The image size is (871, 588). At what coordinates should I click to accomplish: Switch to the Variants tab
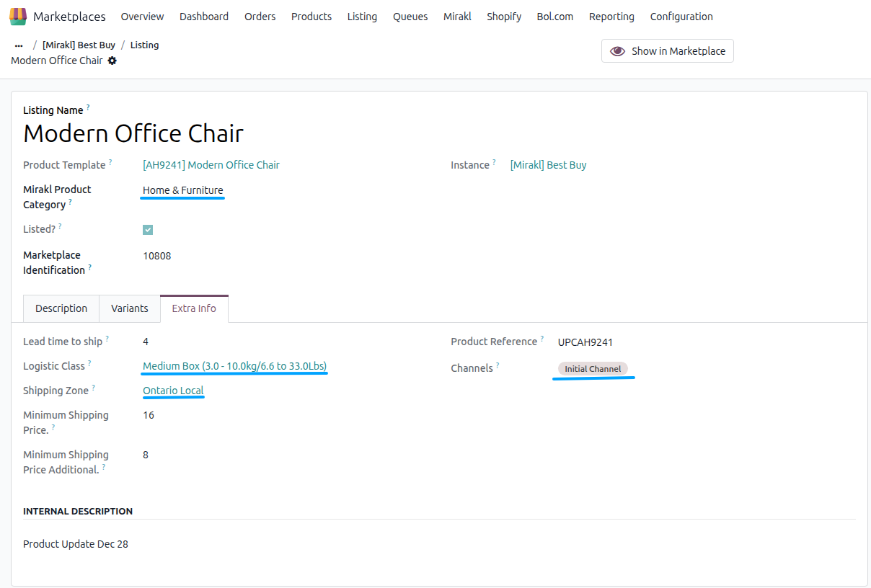point(130,308)
